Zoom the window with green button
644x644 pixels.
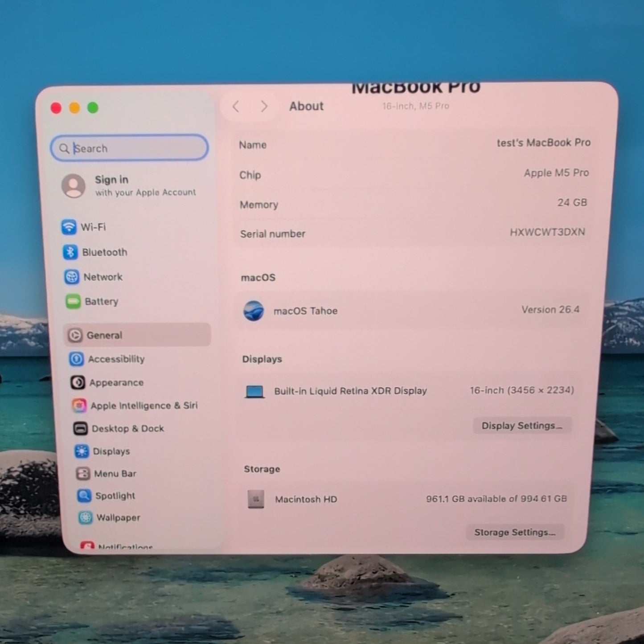coord(93,107)
